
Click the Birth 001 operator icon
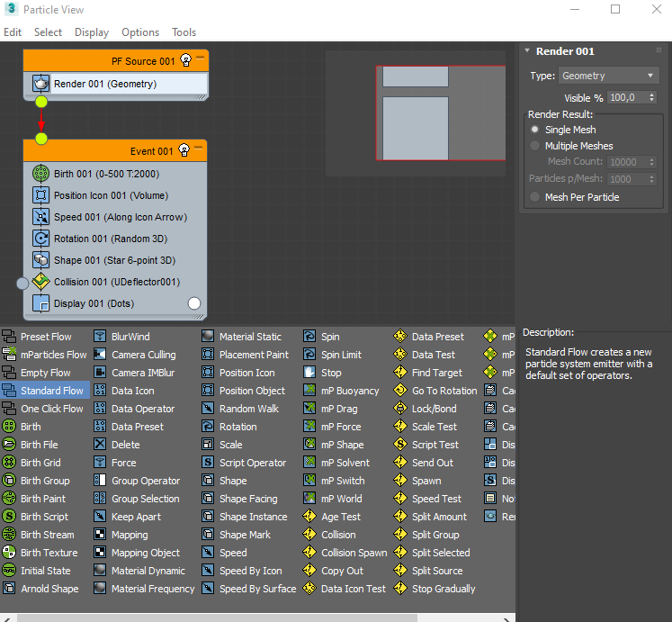[x=40, y=174]
